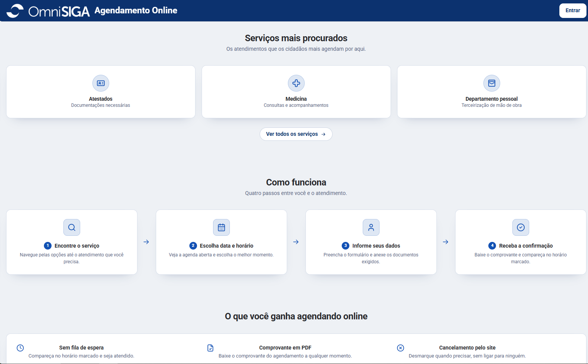This screenshot has width=588, height=364.
Task: Click the 'Cancelamento pelo site' benefit title
Action: (467, 348)
